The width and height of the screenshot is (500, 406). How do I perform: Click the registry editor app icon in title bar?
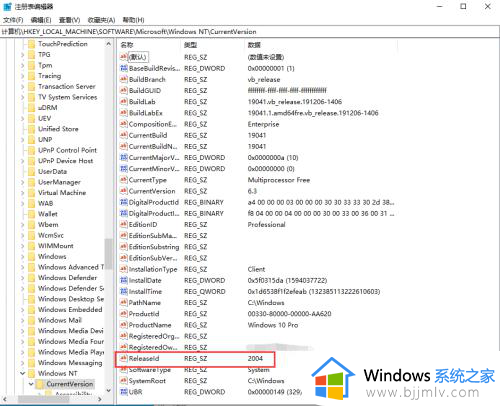(x=7, y=6)
